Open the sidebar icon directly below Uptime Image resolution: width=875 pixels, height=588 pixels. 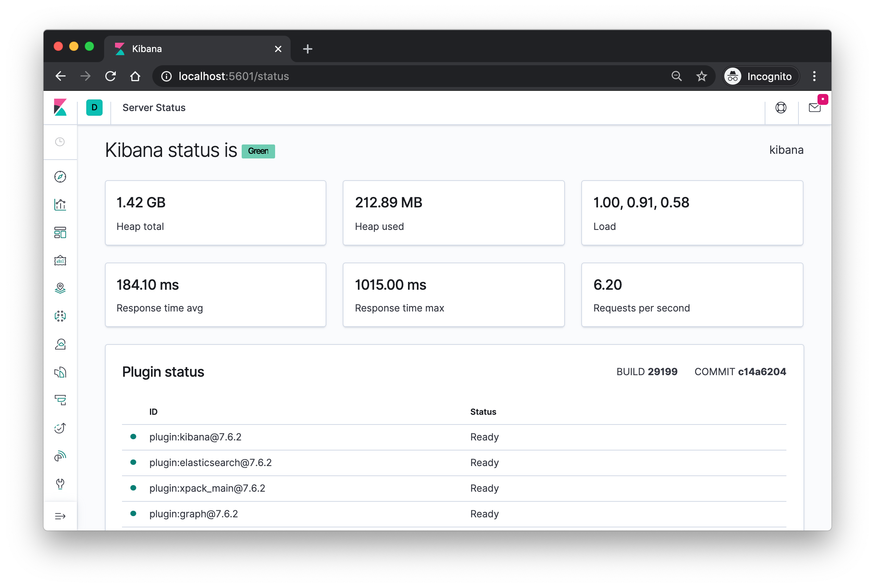(60, 456)
